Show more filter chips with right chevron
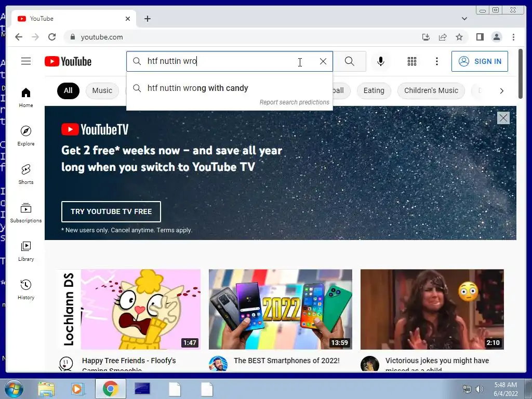 501,90
